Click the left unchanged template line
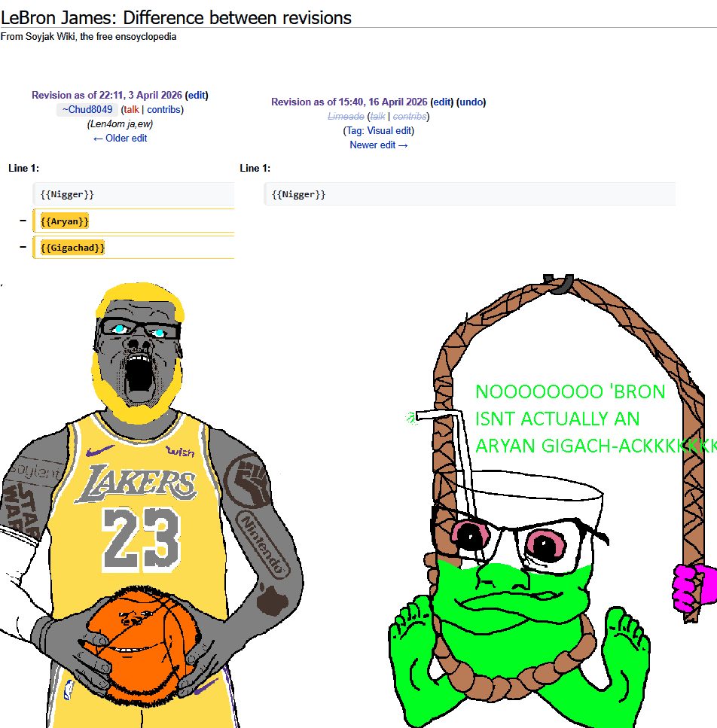717x728 pixels. [x=134, y=194]
